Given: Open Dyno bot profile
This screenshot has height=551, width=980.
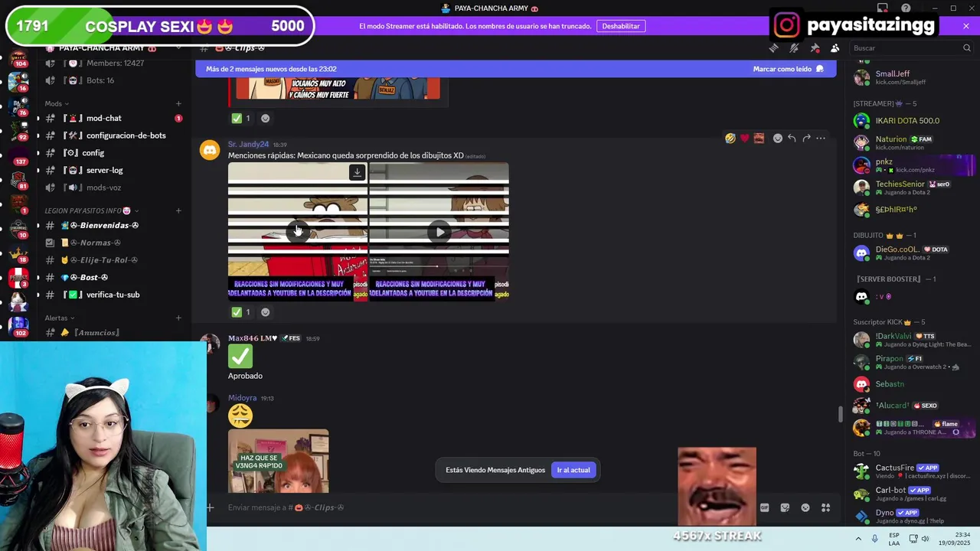Looking at the screenshot, I should [913, 516].
